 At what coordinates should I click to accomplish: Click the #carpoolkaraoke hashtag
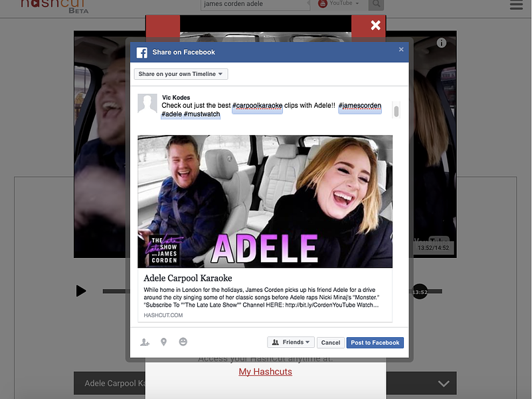(257, 106)
